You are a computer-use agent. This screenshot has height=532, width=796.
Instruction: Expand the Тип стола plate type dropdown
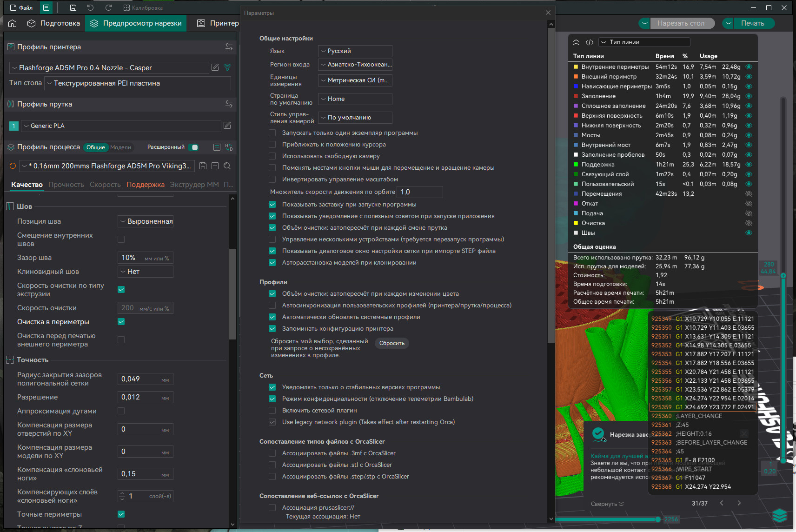138,83
